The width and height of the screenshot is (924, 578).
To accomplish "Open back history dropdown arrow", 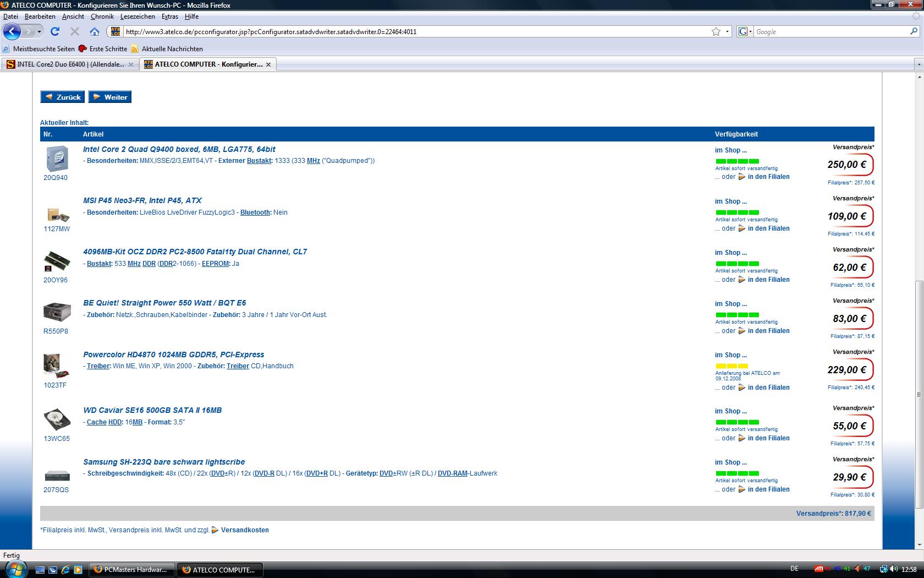I will tap(39, 31).
